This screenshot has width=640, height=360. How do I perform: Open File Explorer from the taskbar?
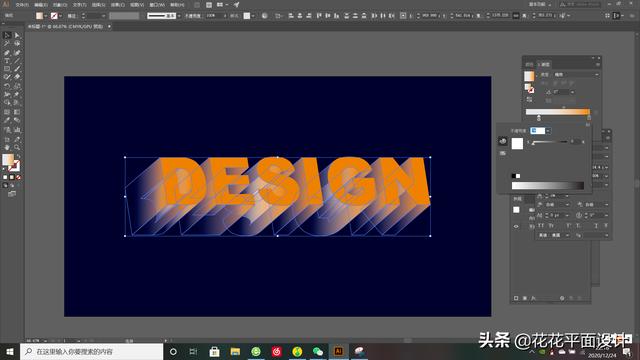(235, 351)
